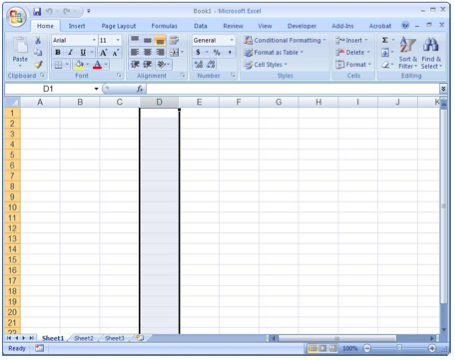Redo the last action
Image resolution: width=455 pixels, height=360 pixels.
click(x=67, y=12)
